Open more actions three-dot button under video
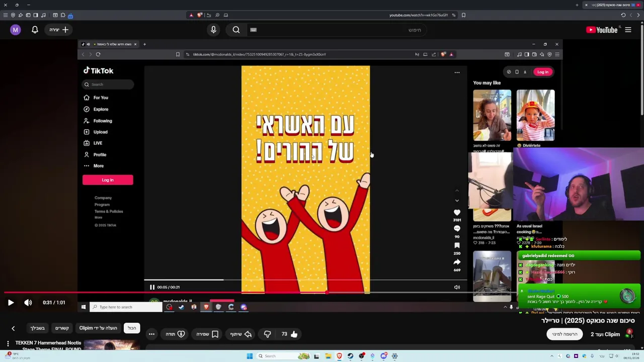The height and width of the screenshot is (362, 644). [x=151, y=334]
